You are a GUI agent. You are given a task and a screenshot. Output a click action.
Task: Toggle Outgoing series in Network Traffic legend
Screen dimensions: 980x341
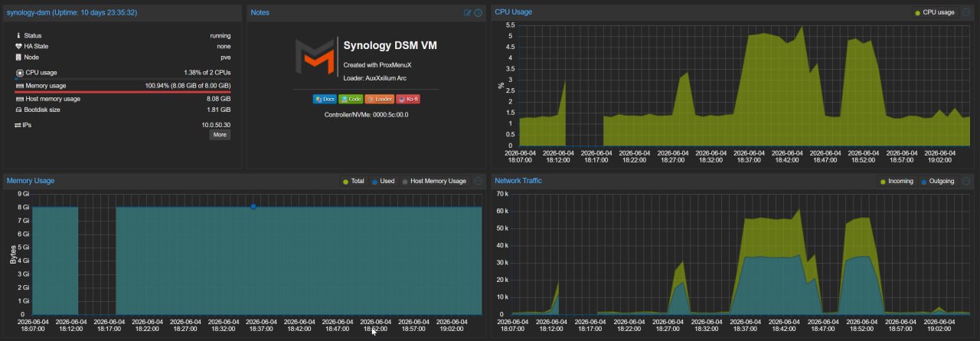937,181
